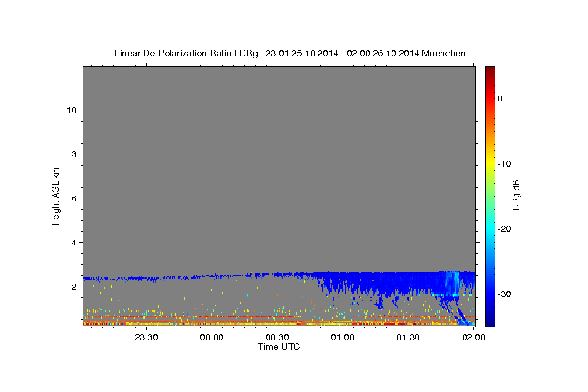
Task: Click the colorbar value -10
Action: point(505,164)
